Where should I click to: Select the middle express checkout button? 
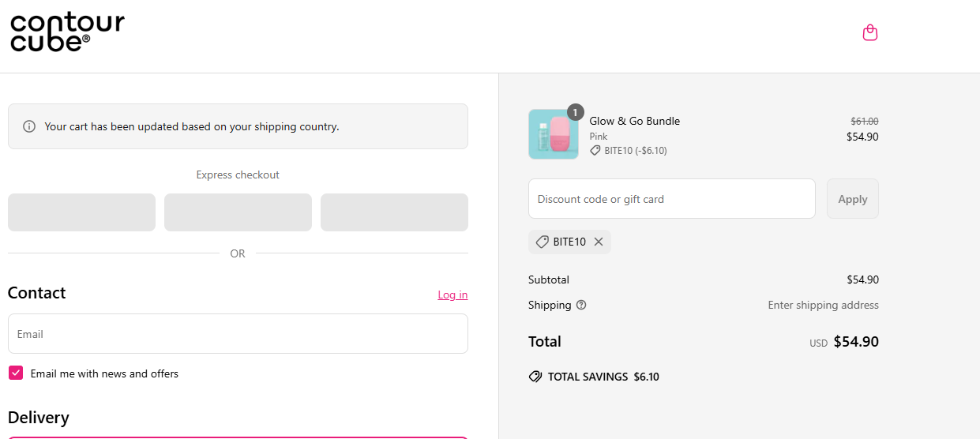(x=238, y=212)
